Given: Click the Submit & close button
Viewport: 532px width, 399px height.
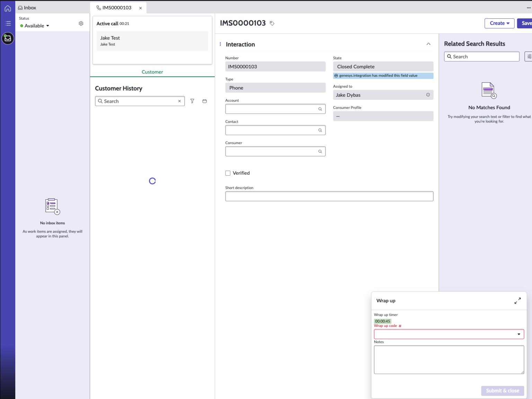Looking at the screenshot, I should click(x=502, y=391).
